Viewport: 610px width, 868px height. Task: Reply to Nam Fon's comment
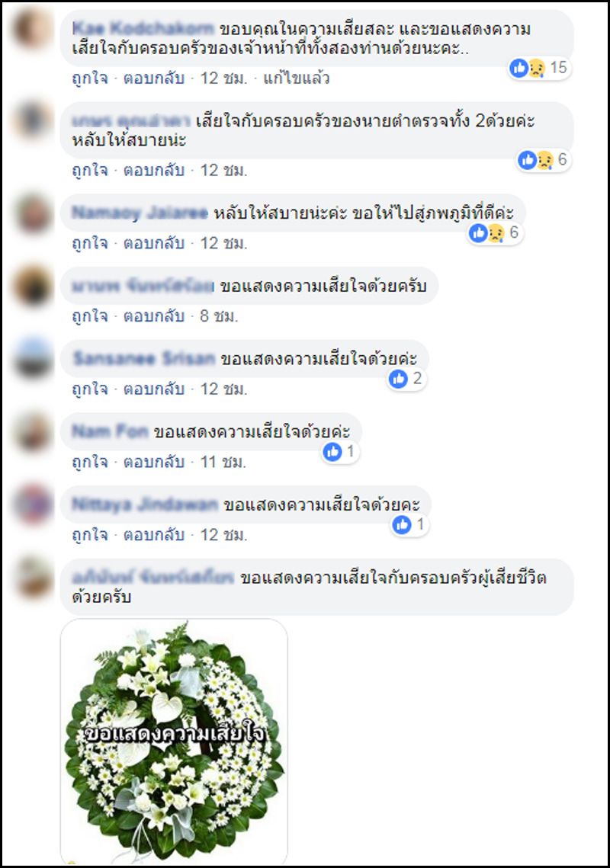[x=153, y=462]
